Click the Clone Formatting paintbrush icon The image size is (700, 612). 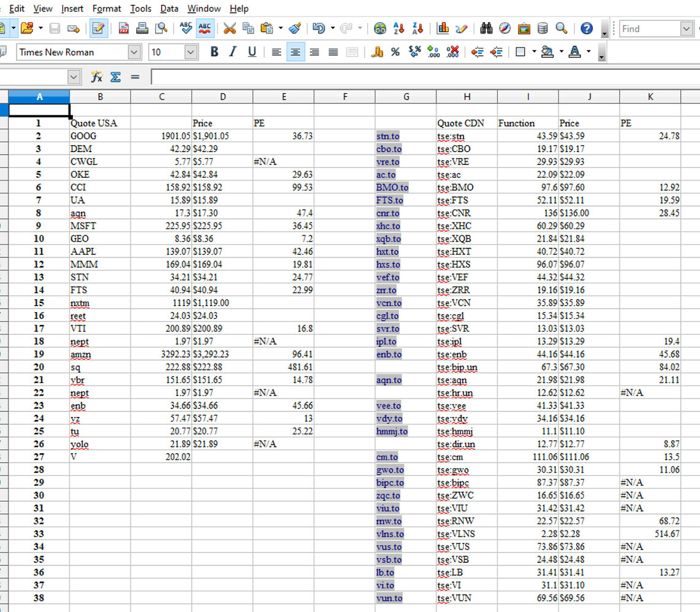coord(295,28)
